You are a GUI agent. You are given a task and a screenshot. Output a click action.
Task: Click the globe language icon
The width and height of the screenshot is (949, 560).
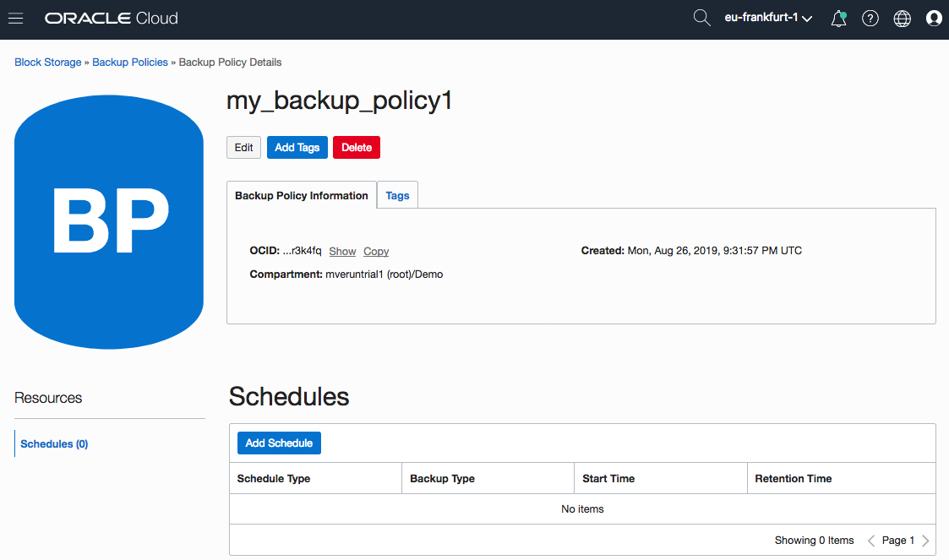(x=903, y=19)
